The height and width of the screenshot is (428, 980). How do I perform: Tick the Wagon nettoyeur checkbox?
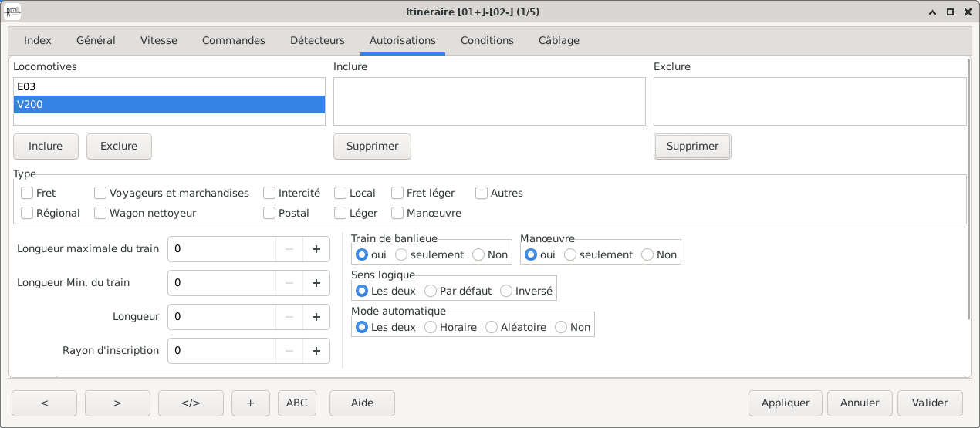pyautogui.click(x=100, y=213)
